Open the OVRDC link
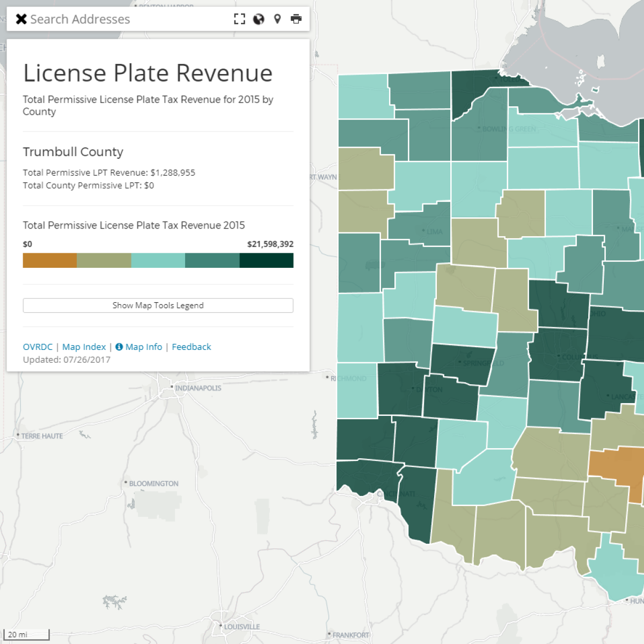This screenshot has height=644, width=644. click(x=37, y=347)
